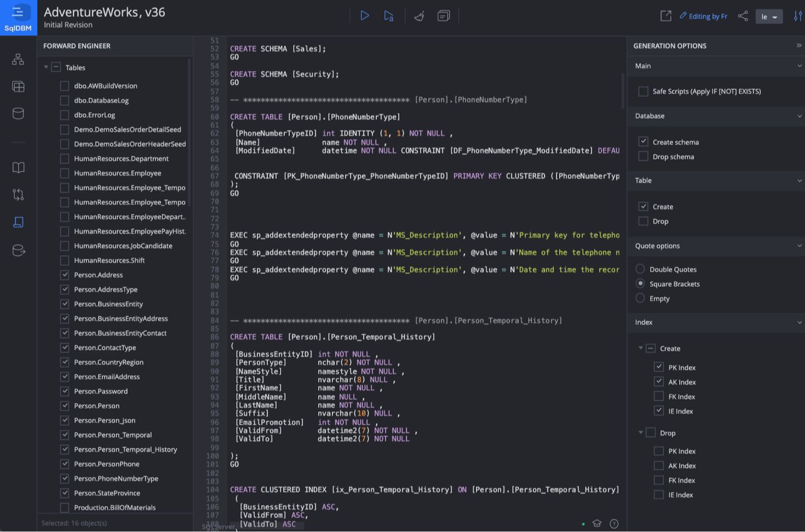This screenshot has width=805, height=532.
Task: Select Square Brackets radio option
Action: [640, 284]
